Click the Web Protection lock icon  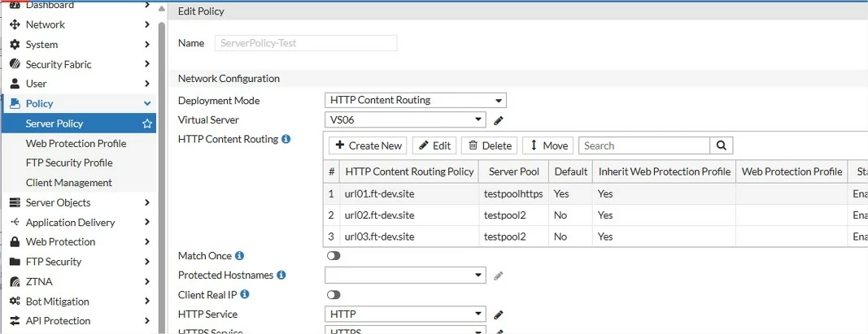coord(15,242)
